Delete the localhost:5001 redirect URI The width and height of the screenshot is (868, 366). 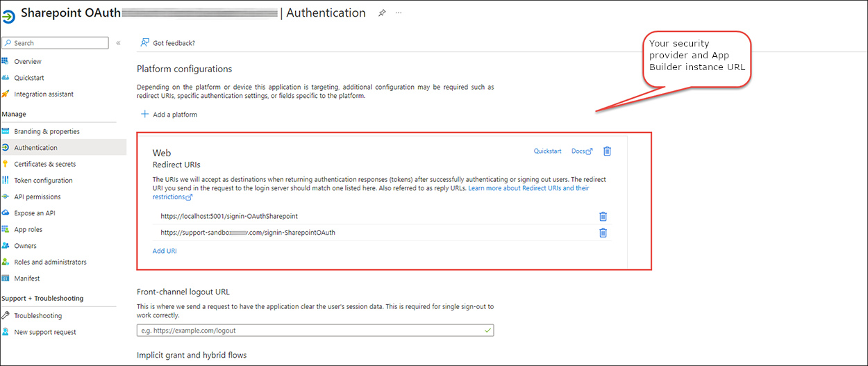603,216
